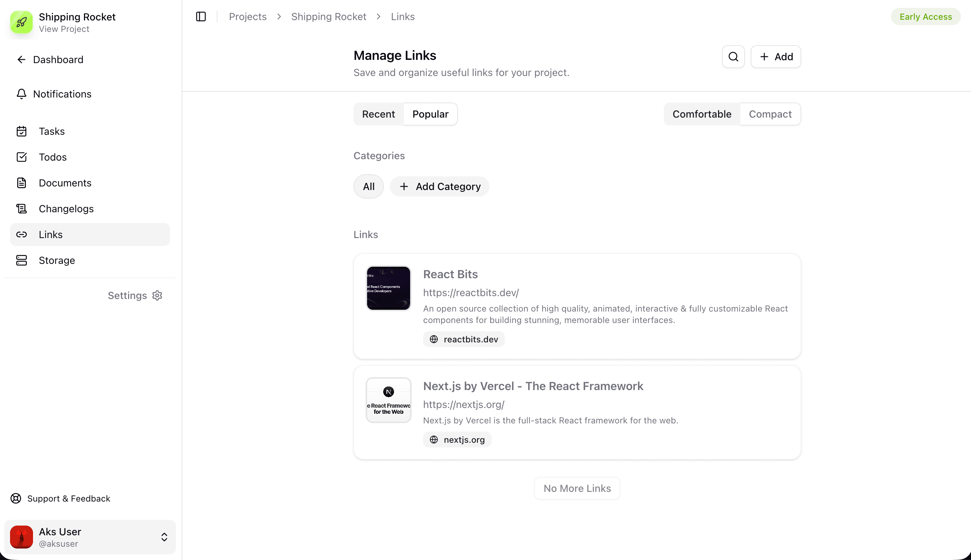Click the Notifications bell icon
Viewport: 971px width, 560px height.
coord(22,94)
